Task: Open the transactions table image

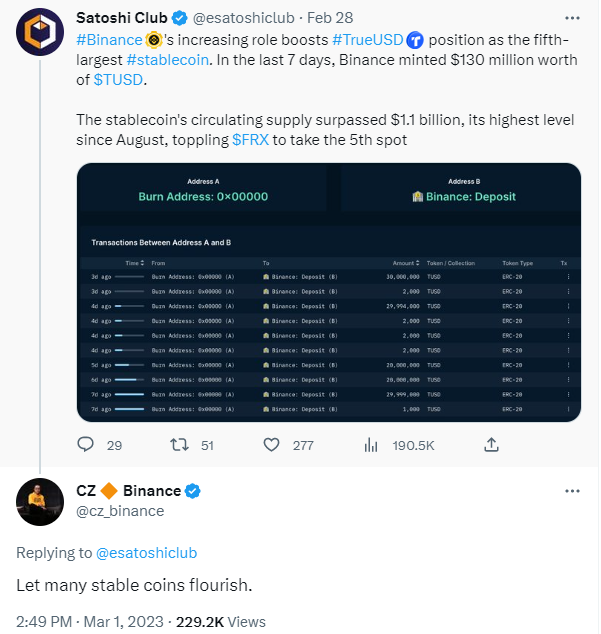Action: [329, 292]
